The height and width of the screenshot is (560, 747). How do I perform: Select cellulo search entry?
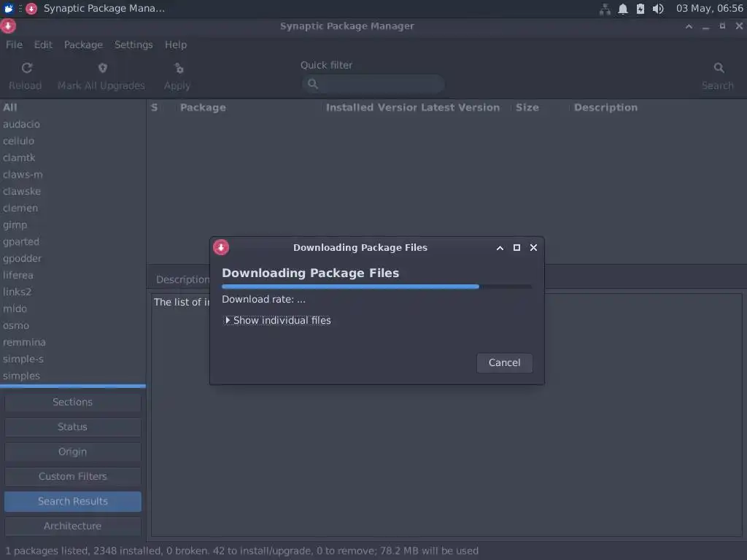pyautogui.click(x=18, y=141)
